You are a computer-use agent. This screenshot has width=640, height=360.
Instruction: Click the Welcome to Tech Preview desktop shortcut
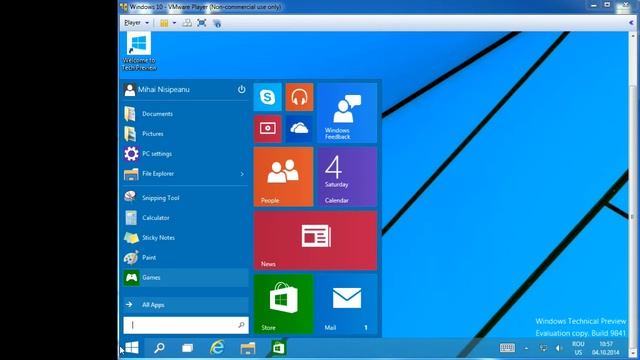(x=139, y=52)
